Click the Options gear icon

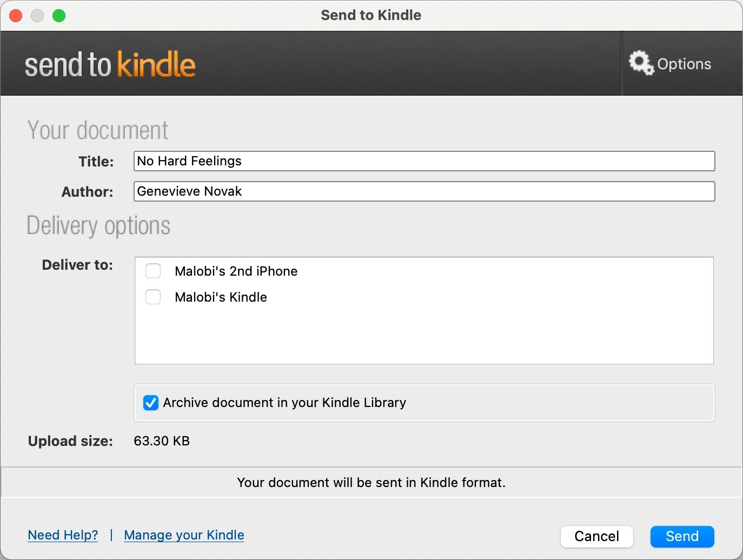[641, 63]
